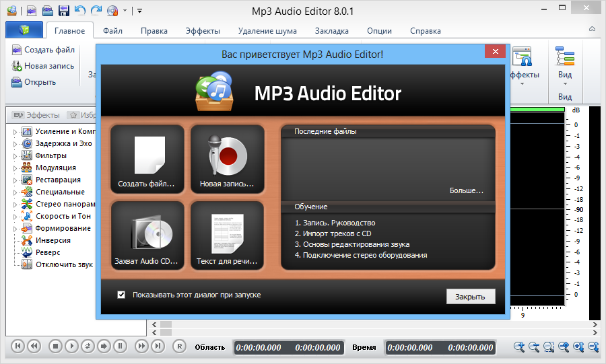Click the zoom to selection icon
Viewport: 606px width, 364px height.
549,347
